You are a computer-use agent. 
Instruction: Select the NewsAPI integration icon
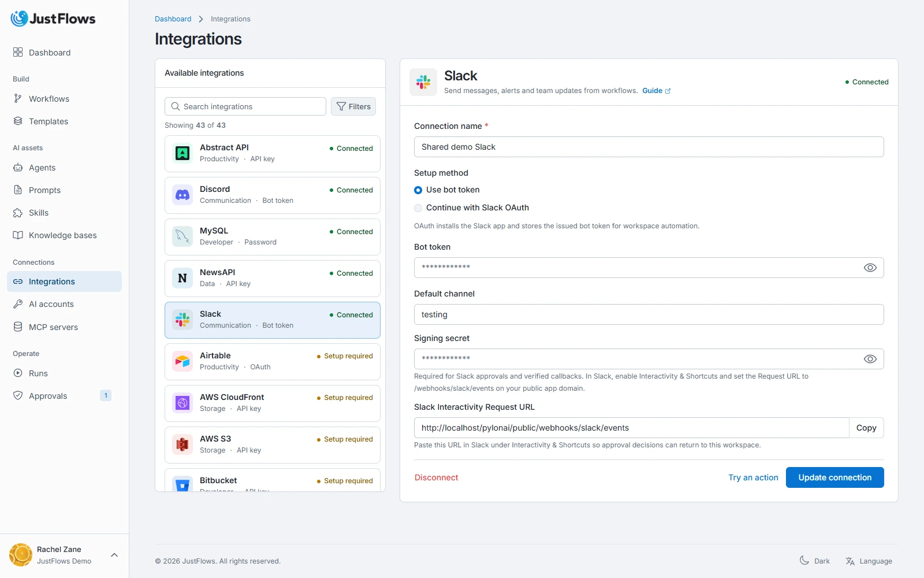tap(182, 278)
